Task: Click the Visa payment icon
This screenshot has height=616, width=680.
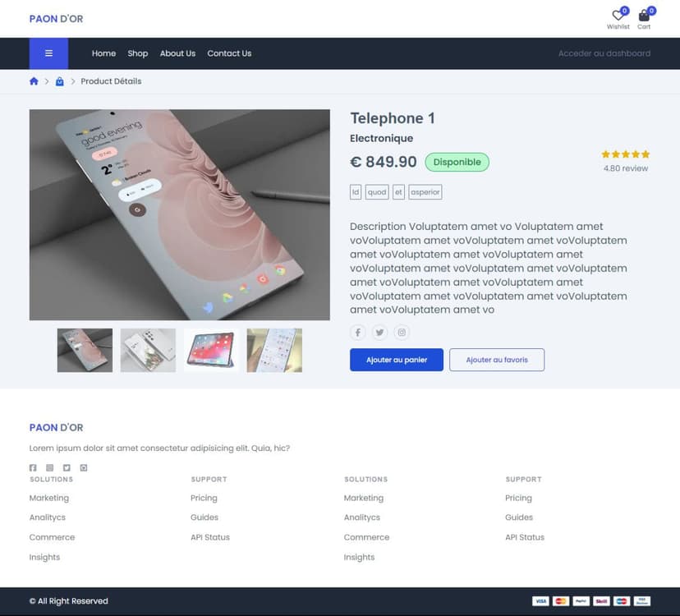Action: coord(540,601)
